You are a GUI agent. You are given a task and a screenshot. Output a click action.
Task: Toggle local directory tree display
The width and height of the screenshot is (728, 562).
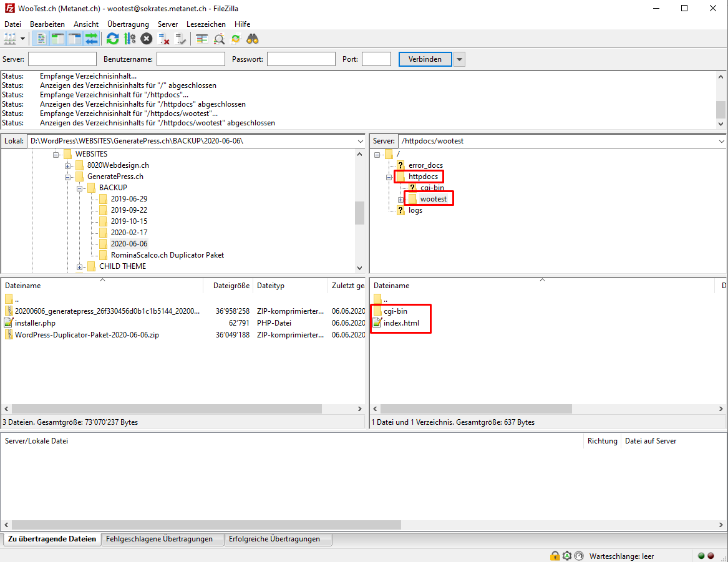point(57,39)
